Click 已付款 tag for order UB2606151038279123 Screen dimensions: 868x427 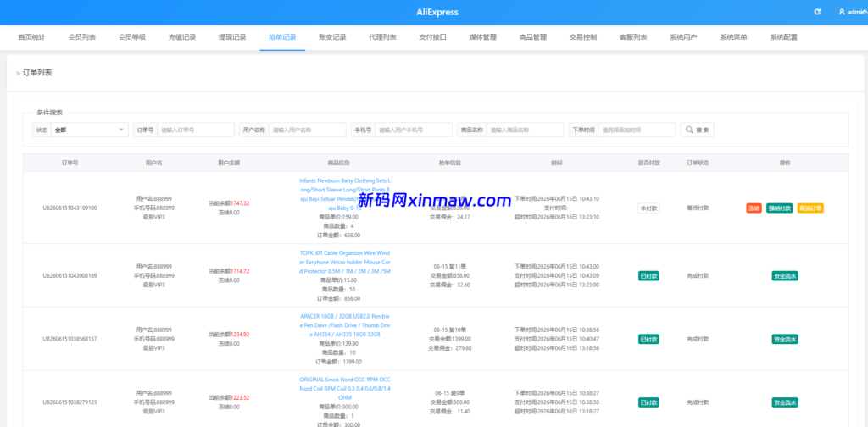(648, 402)
